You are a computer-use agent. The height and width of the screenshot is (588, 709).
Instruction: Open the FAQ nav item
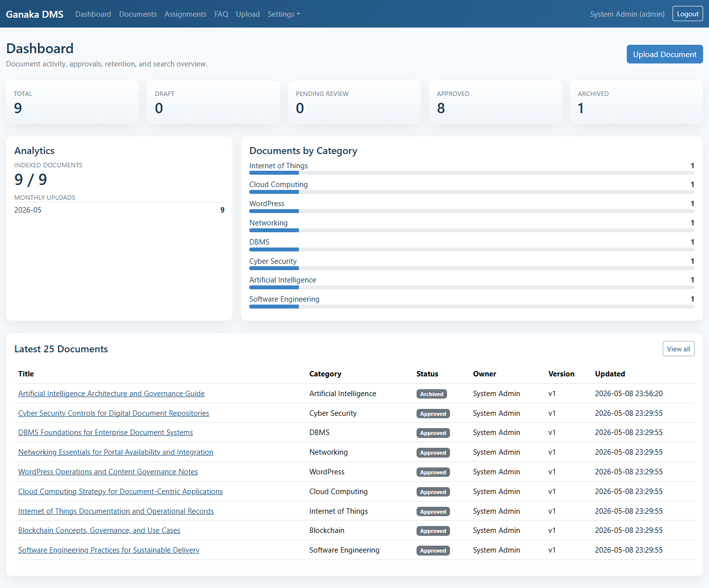(221, 14)
